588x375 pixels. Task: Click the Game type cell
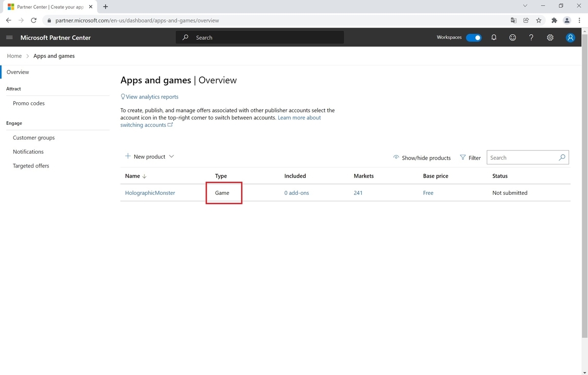click(222, 193)
